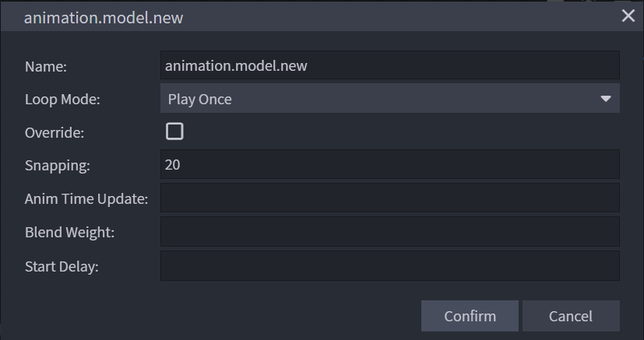Click the Anim Time Update label

[86, 199]
